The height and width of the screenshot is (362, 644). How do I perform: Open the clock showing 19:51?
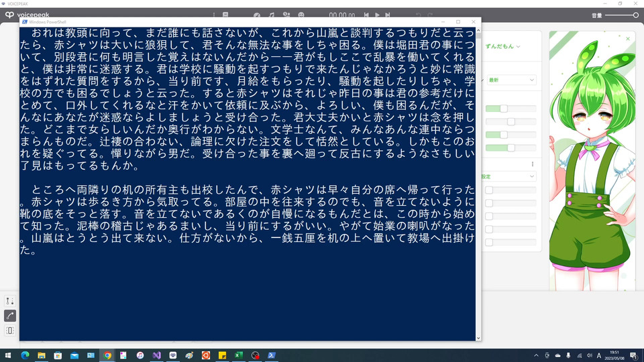point(614,355)
